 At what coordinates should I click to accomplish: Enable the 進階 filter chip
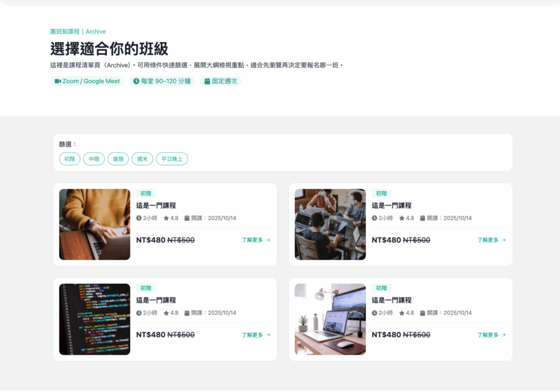point(118,159)
